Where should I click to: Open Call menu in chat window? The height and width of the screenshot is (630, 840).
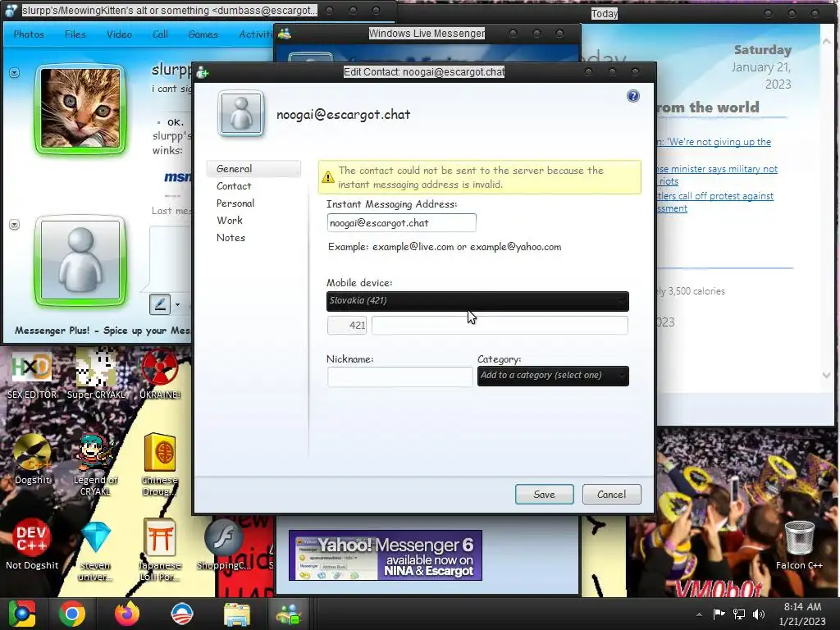160,34
